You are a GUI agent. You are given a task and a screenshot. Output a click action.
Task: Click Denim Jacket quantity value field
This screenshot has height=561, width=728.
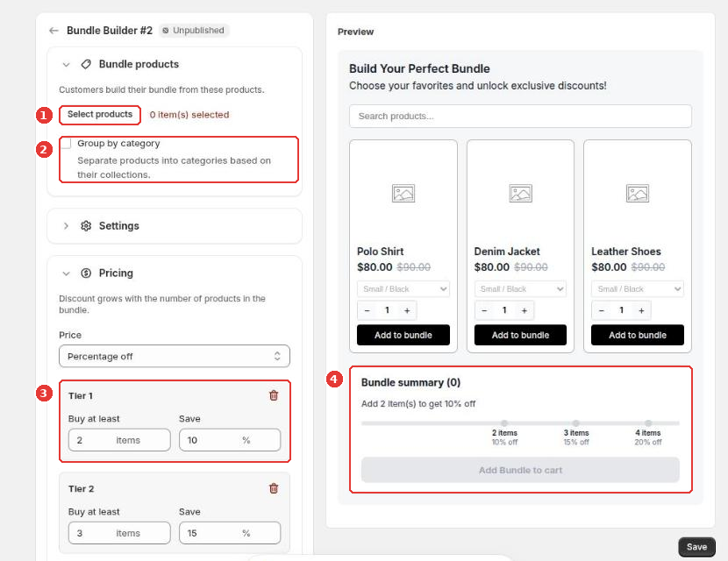[504, 310]
